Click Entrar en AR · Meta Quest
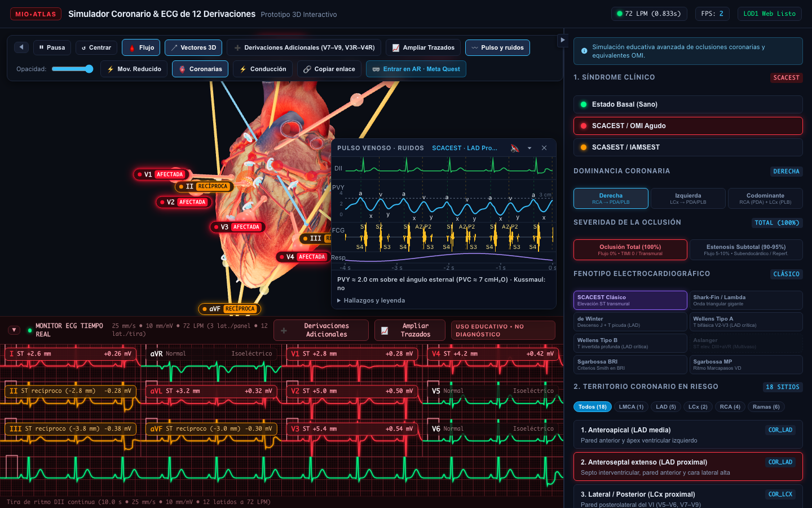Image resolution: width=812 pixels, height=508 pixels. click(416, 69)
